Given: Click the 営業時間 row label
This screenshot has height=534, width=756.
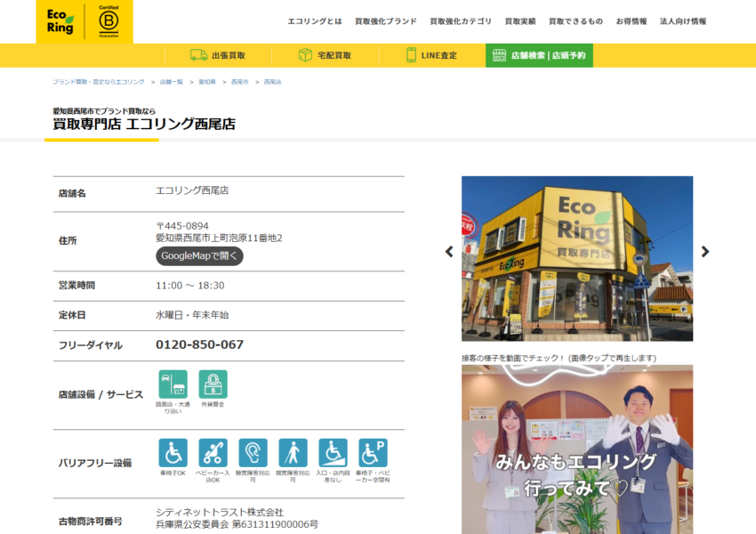Looking at the screenshot, I should click(x=76, y=286).
